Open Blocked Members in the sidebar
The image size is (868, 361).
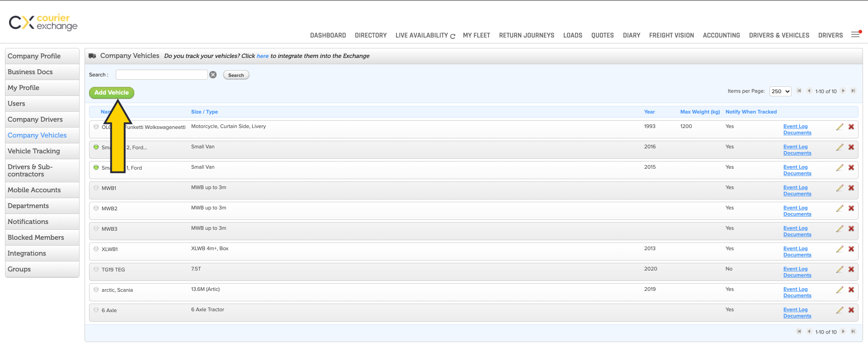[x=42, y=237]
